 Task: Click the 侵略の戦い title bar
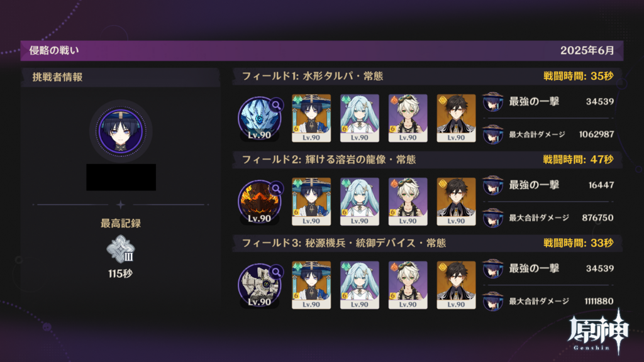322,50
